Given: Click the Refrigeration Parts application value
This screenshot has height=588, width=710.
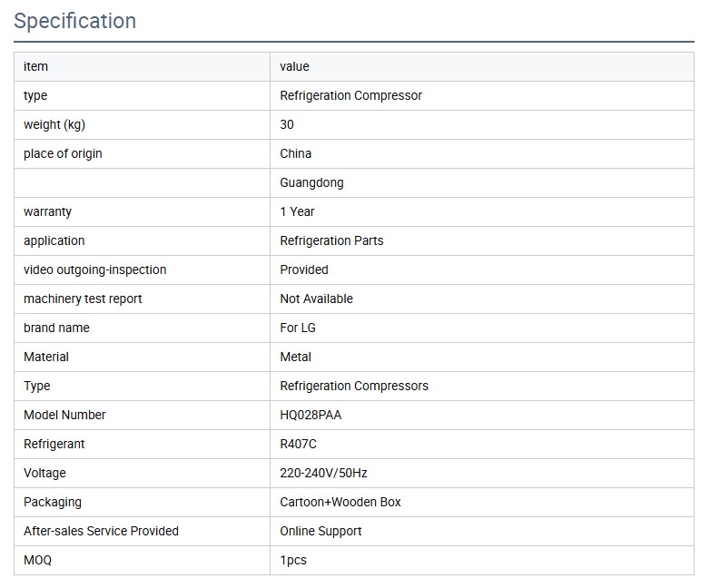Looking at the screenshot, I should 331,240.
